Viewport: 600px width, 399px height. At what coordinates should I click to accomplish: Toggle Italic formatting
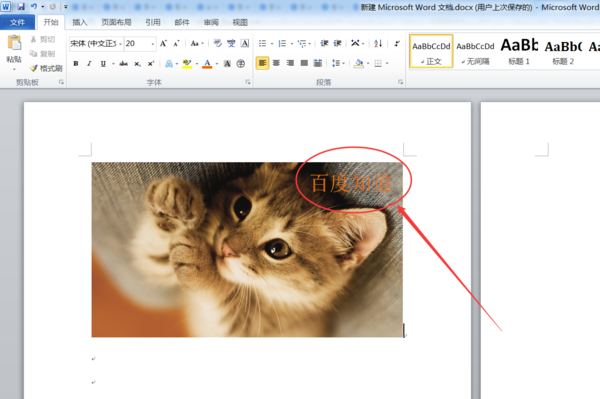89,64
